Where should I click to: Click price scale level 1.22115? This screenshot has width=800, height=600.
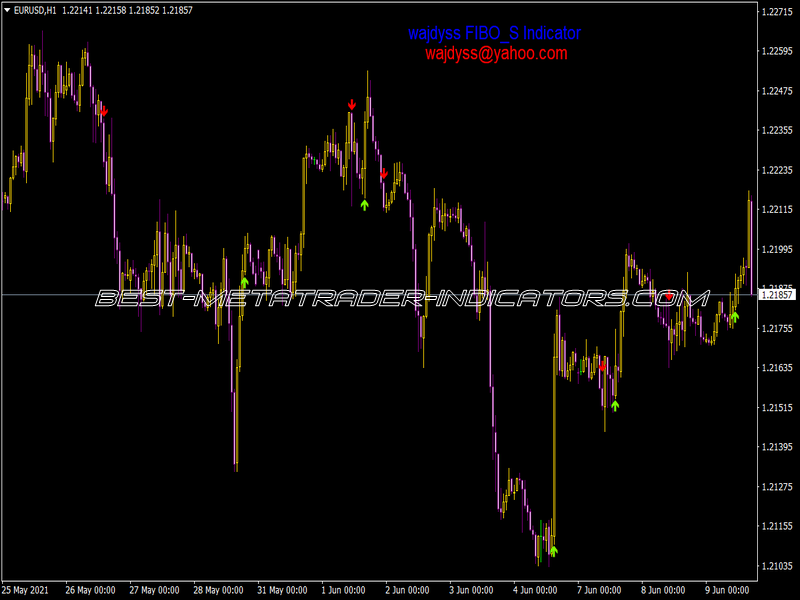coord(777,209)
